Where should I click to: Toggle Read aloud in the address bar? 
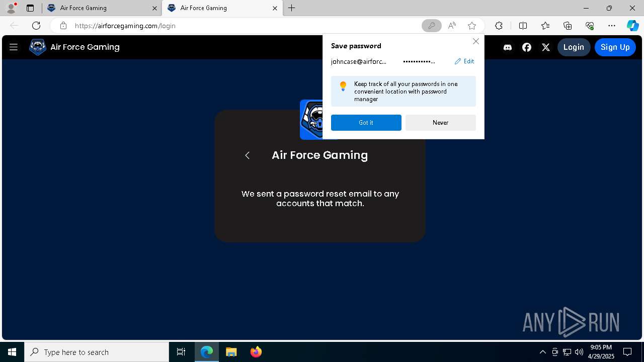point(452,26)
